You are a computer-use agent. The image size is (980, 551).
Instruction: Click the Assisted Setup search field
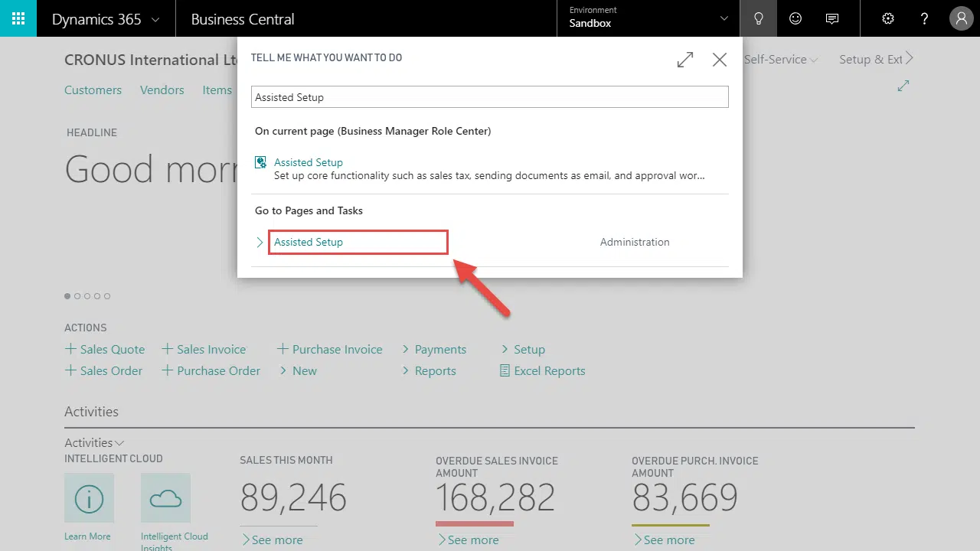[x=490, y=97]
